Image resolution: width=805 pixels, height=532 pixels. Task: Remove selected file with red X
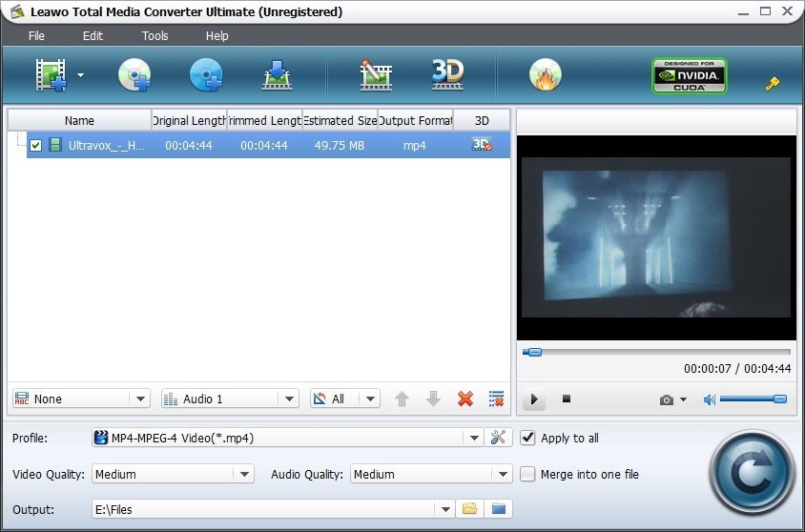click(465, 399)
